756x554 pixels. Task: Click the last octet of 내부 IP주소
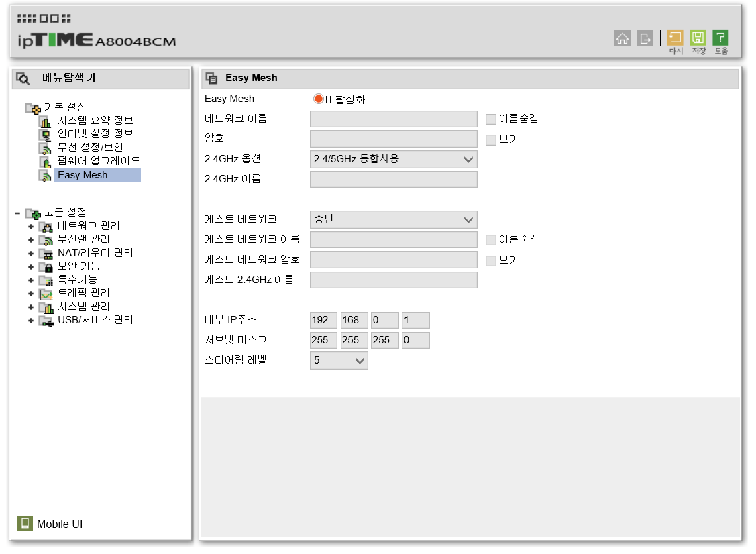pos(416,320)
